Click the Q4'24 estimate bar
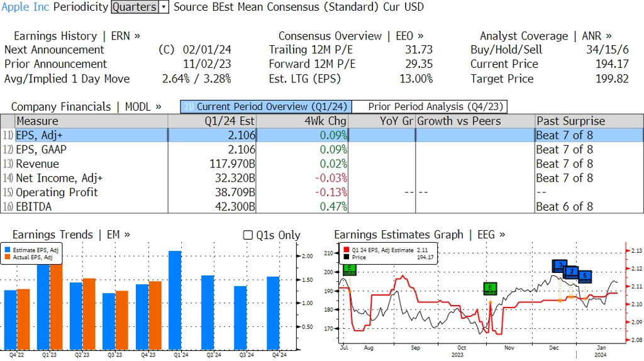This screenshot has width=644, height=361. tap(273, 313)
